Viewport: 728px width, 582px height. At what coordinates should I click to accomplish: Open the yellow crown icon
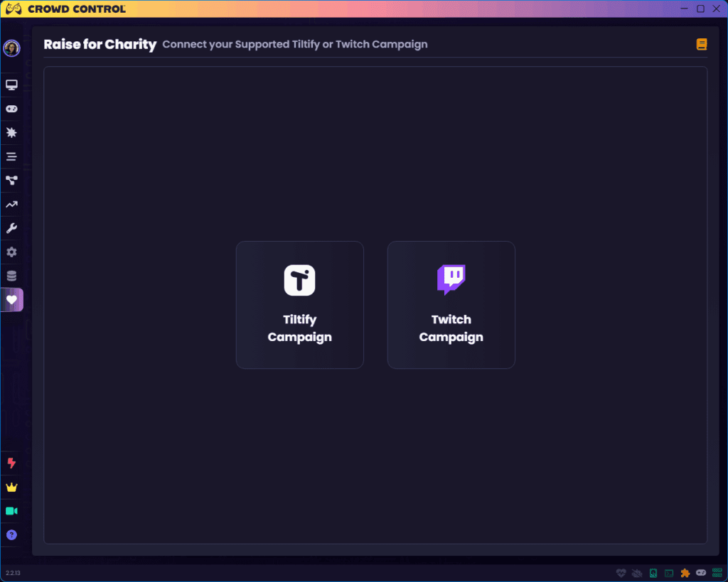(11, 487)
